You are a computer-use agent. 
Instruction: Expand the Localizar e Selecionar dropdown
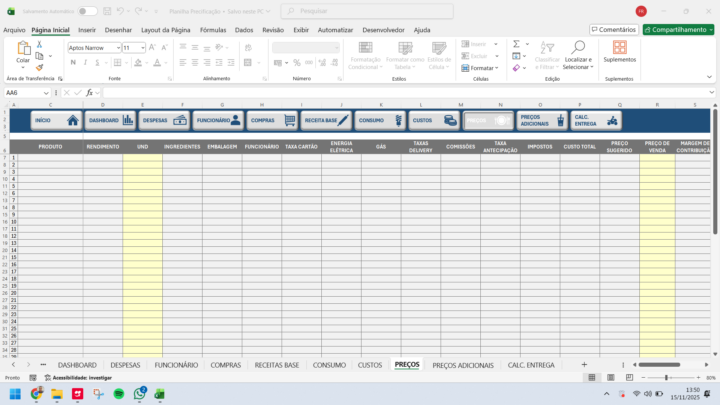pyautogui.click(x=578, y=63)
